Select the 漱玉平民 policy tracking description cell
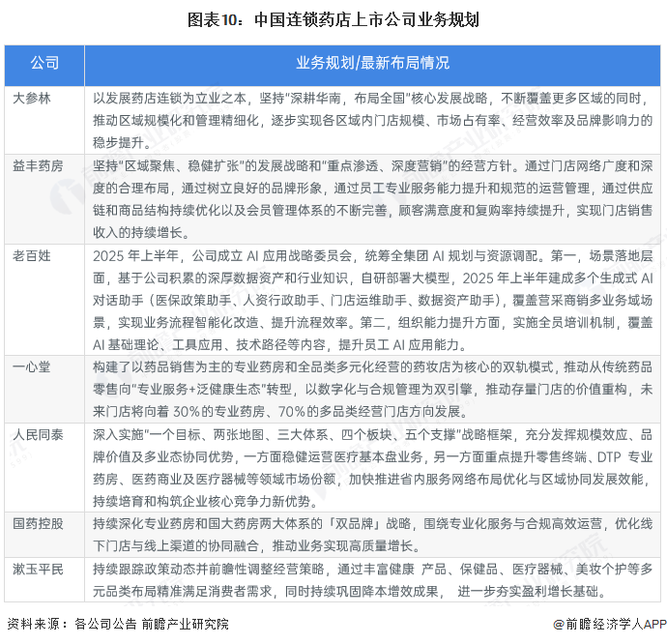The height and width of the screenshot is (644, 667). 372,580
